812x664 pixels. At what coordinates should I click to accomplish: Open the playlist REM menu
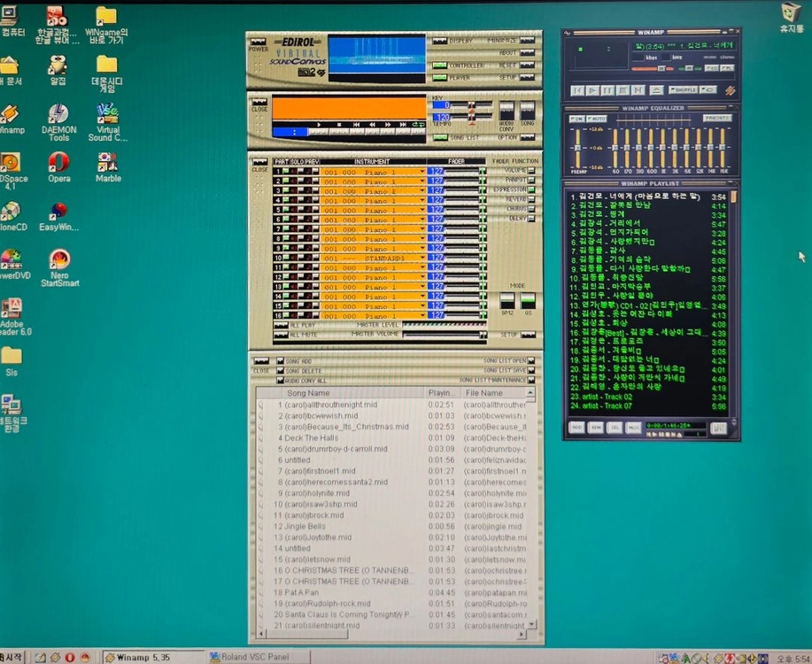[596, 428]
